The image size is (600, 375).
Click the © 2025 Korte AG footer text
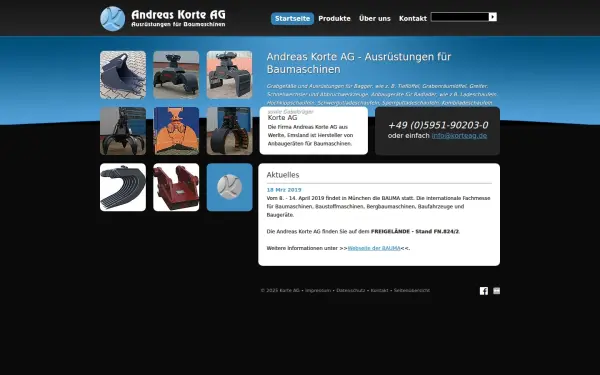pos(280,290)
